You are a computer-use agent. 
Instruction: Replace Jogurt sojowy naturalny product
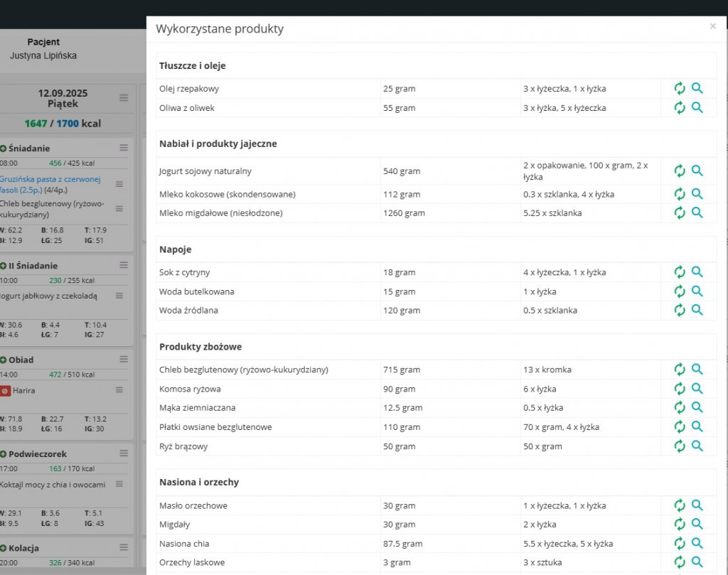[680, 171]
